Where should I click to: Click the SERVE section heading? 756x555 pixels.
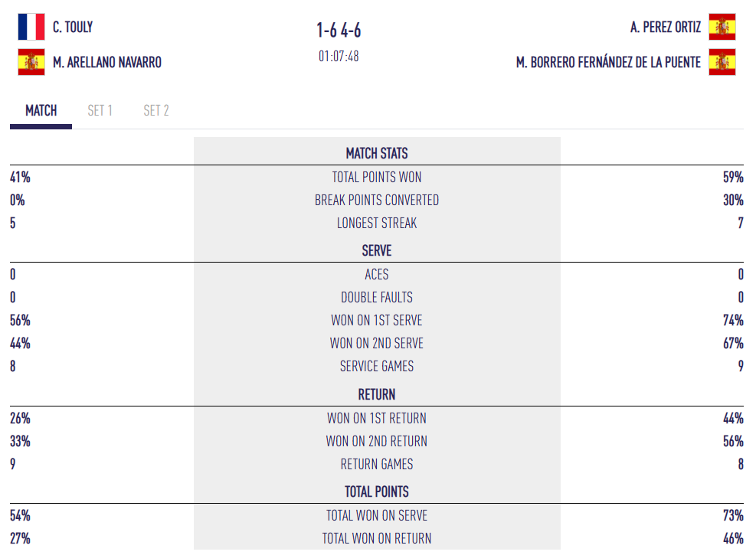click(x=377, y=250)
